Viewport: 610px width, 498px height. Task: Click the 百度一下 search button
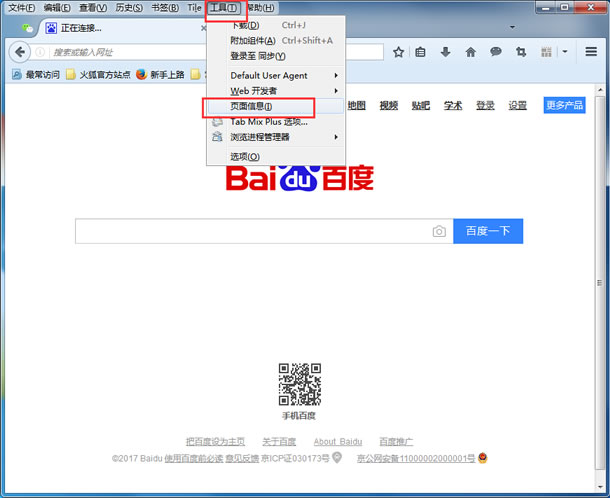click(x=488, y=231)
